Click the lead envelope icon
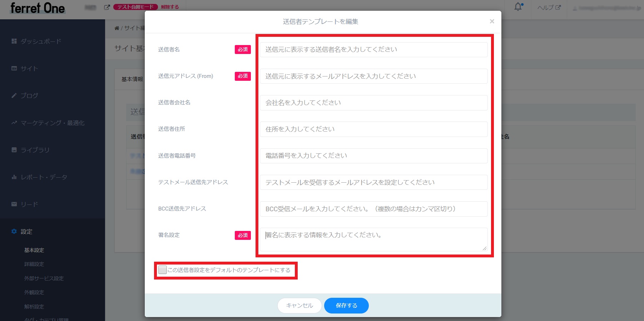Image resolution: width=644 pixels, height=321 pixels. point(14,204)
